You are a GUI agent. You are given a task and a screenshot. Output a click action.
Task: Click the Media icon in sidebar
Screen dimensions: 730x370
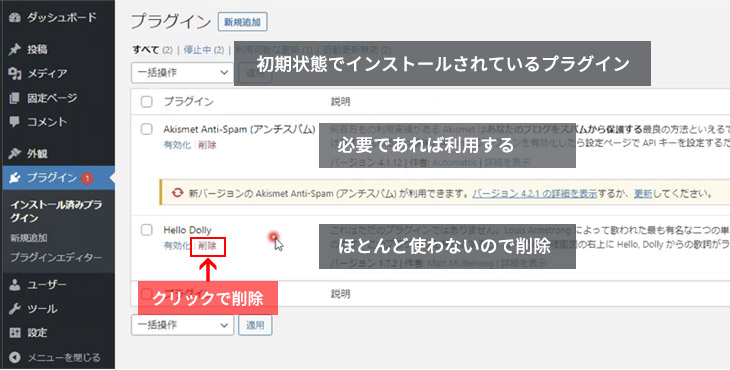[x=15, y=74]
